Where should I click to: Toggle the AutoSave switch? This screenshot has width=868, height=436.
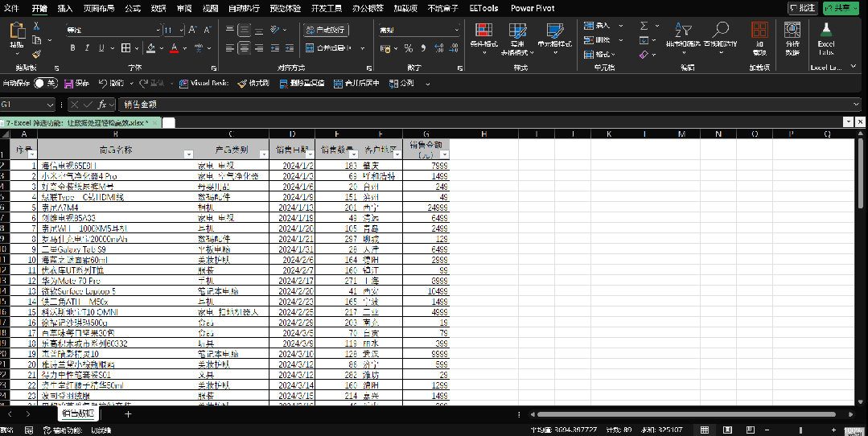click(45, 84)
